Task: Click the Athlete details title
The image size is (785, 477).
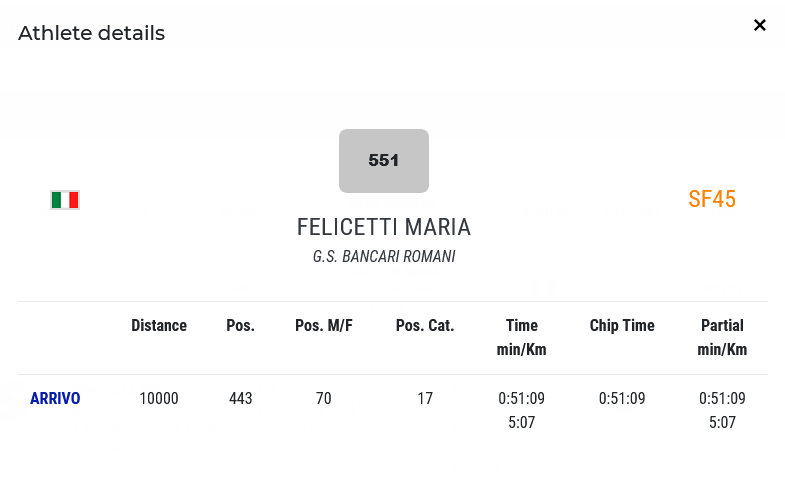Action: [91, 33]
